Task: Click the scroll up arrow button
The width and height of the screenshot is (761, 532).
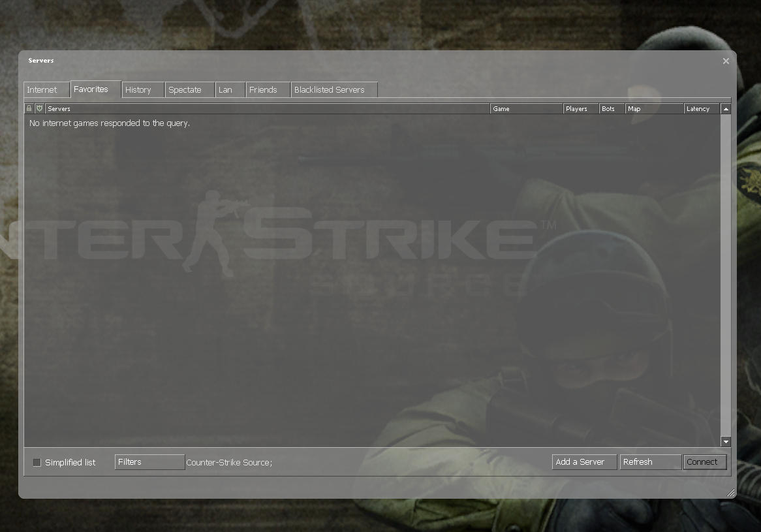Action: point(726,109)
